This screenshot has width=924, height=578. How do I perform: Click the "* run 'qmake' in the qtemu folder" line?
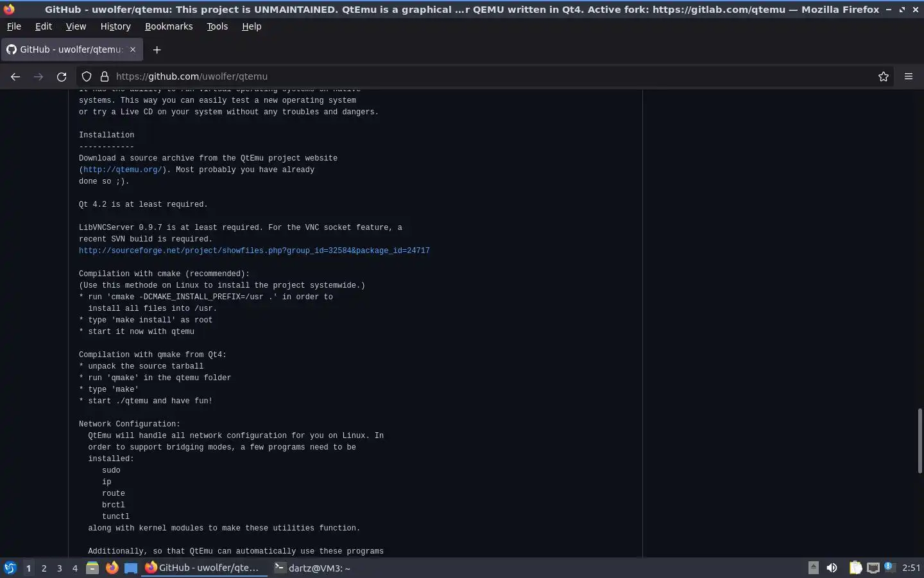(155, 378)
